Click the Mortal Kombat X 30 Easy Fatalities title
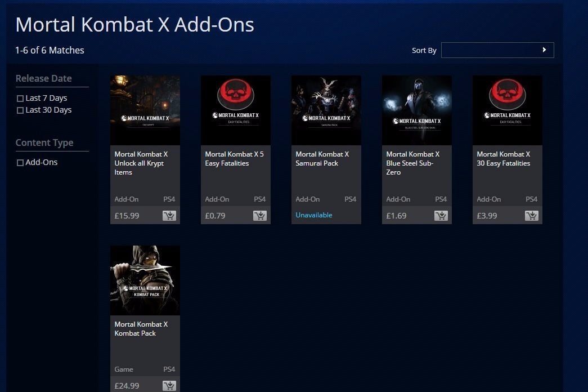Screen dimensions: 588x392 [x=503, y=159]
